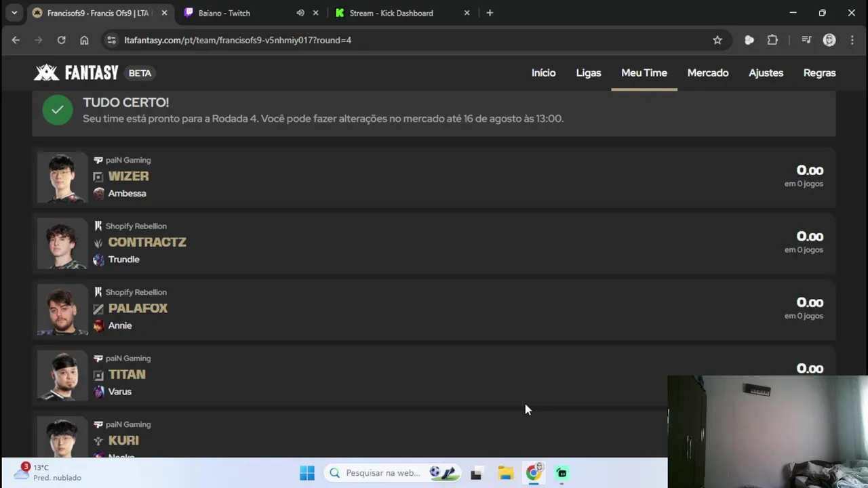Screen dimensions: 868x488
Task: View site information icon in address bar
Action: coord(112,40)
